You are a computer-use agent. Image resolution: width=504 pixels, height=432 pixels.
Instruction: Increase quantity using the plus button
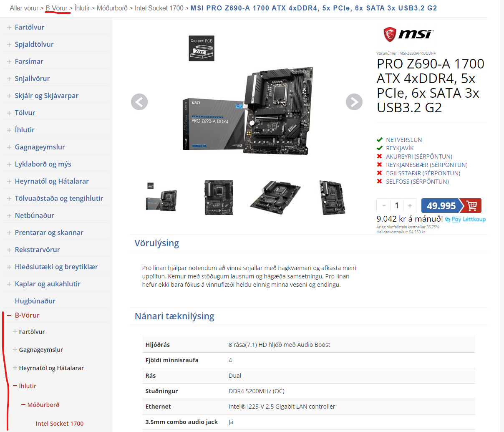click(x=410, y=205)
